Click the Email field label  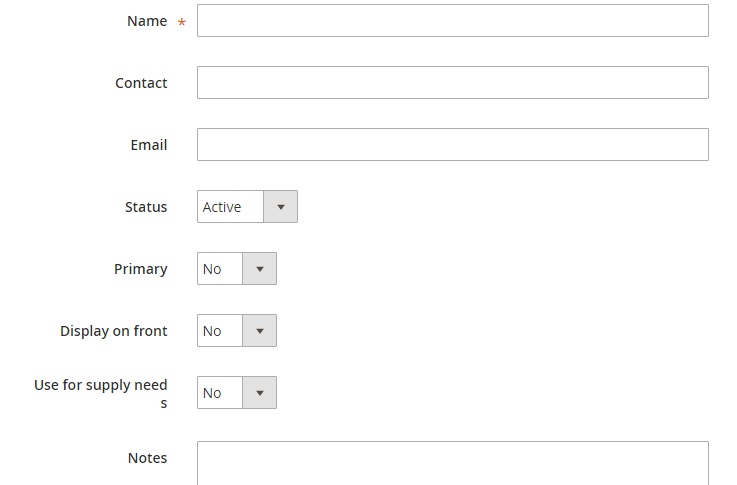click(148, 145)
